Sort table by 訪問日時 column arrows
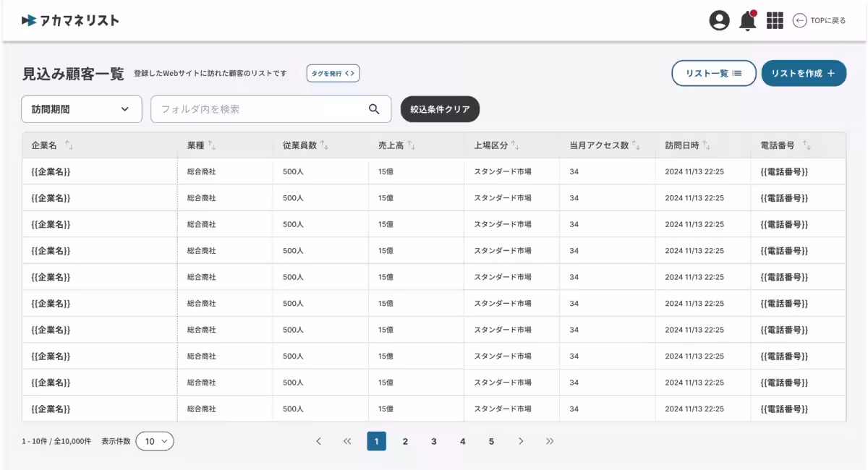 click(706, 145)
